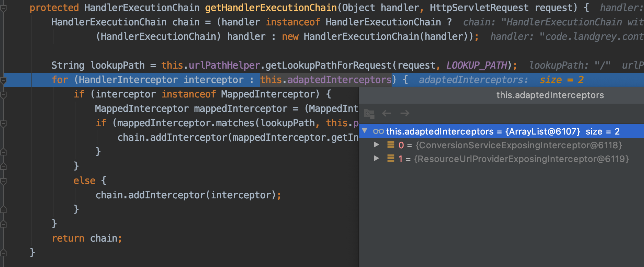Click the 'return' keyword
This screenshot has width=644, height=267.
point(68,238)
